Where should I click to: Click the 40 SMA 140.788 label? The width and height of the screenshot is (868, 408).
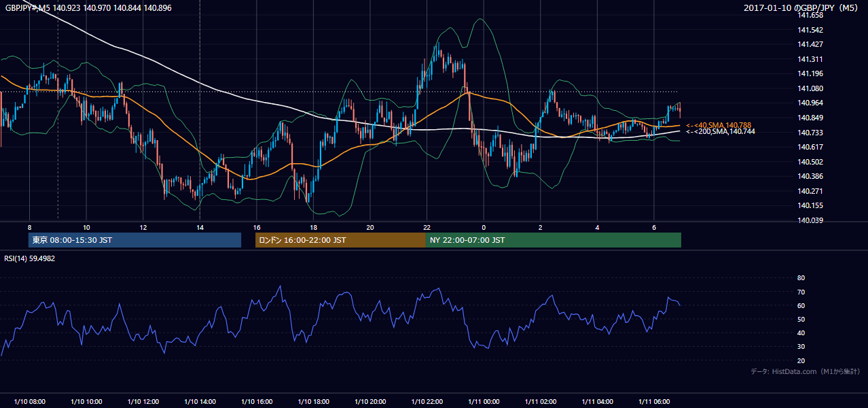(719, 125)
